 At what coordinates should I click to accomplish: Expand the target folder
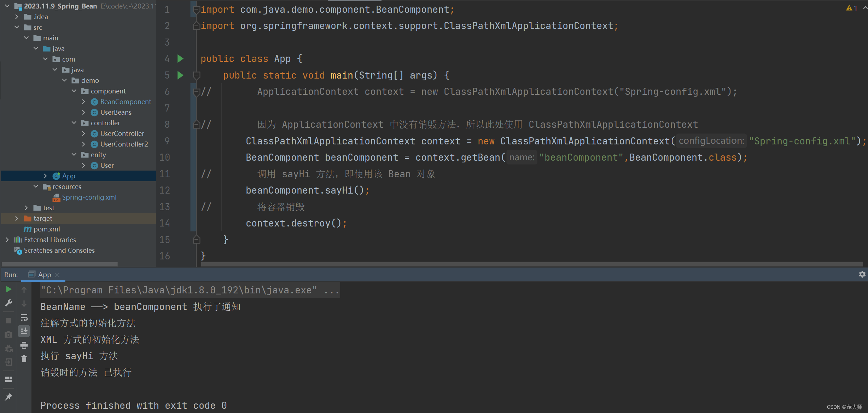coord(17,218)
